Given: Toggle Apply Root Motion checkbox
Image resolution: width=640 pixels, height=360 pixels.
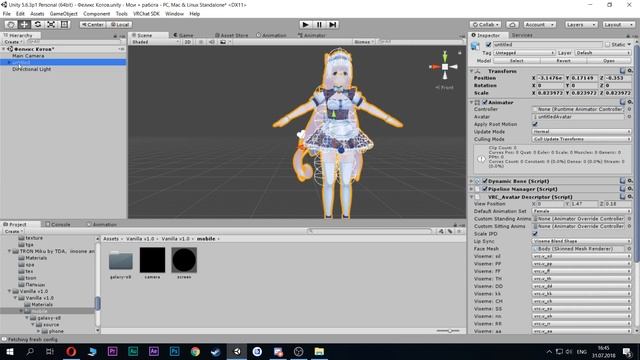Looking at the screenshot, I should pos(535,124).
